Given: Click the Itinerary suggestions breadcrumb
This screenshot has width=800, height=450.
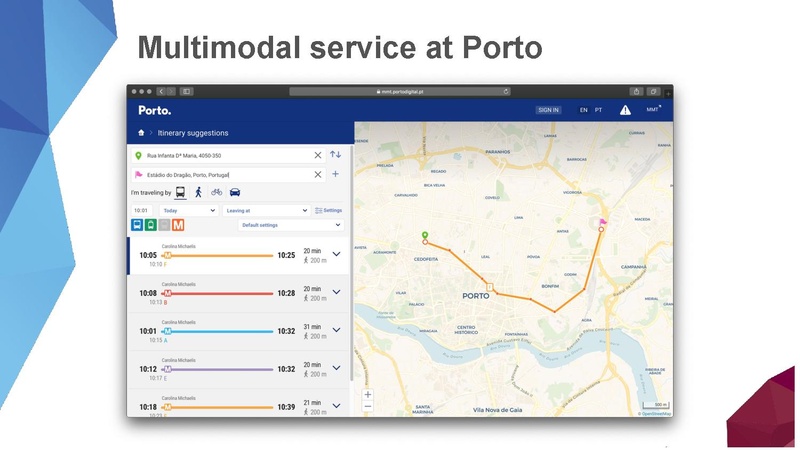Looking at the screenshot, I should click(x=193, y=133).
